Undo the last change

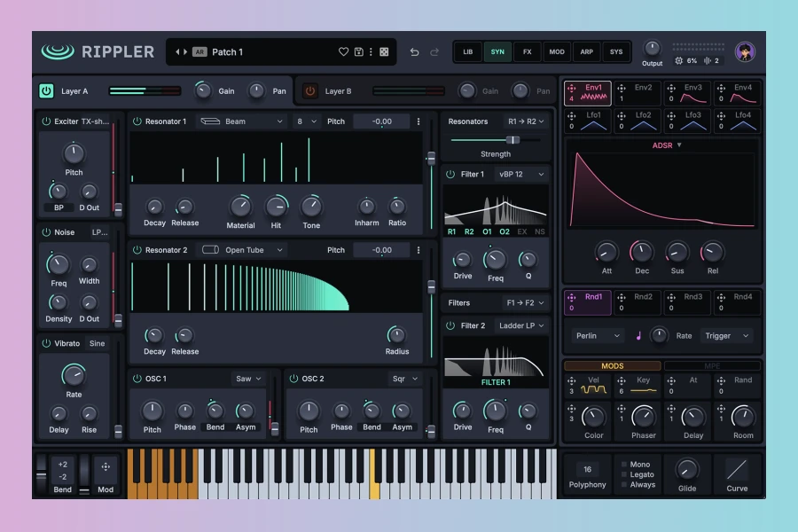pyautogui.click(x=414, y=52)
